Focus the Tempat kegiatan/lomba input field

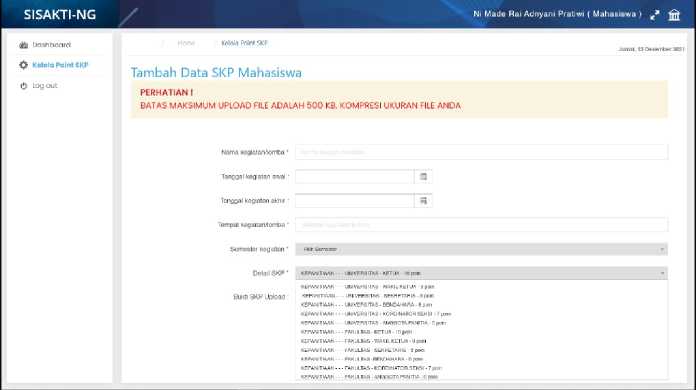tap(482, 225)
